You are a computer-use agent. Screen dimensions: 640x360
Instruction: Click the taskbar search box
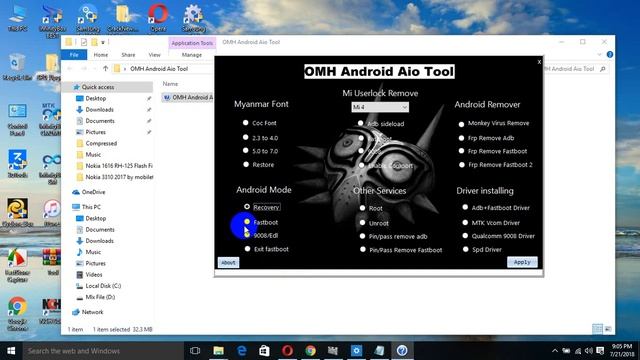pyautogui.click(x=103, y=351)
